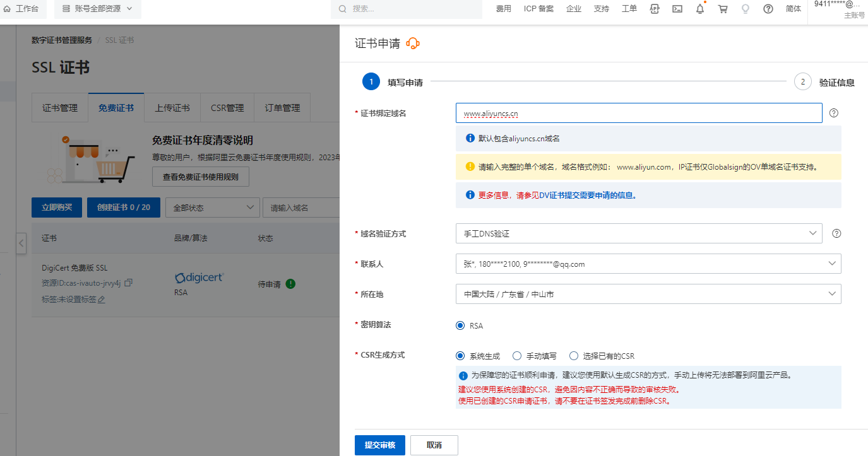Open the notifications bell

tap(700, 9)
